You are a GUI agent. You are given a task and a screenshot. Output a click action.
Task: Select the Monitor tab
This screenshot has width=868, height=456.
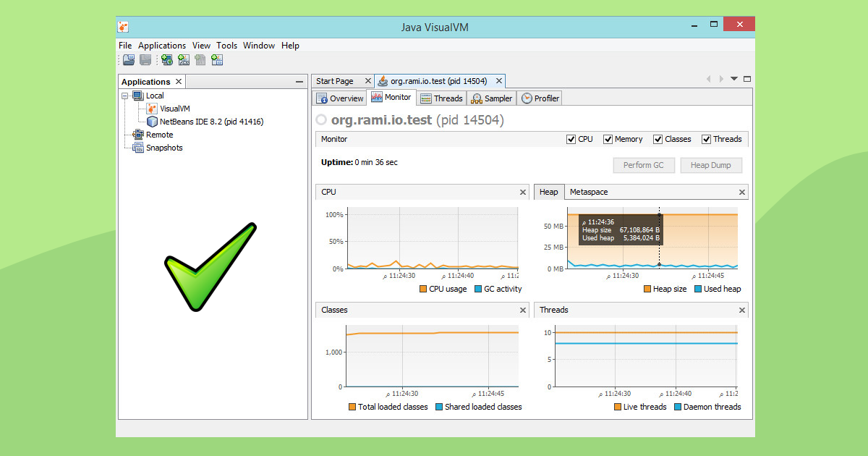tap(391, 98)
